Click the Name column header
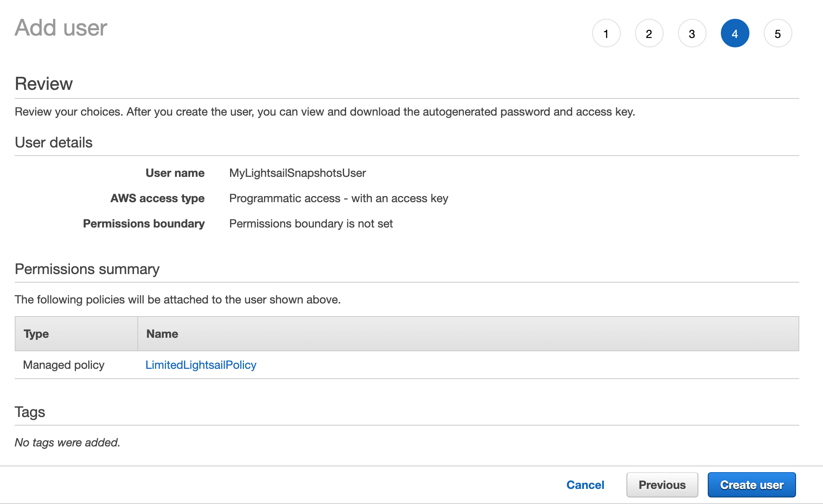 click(162, 334)
